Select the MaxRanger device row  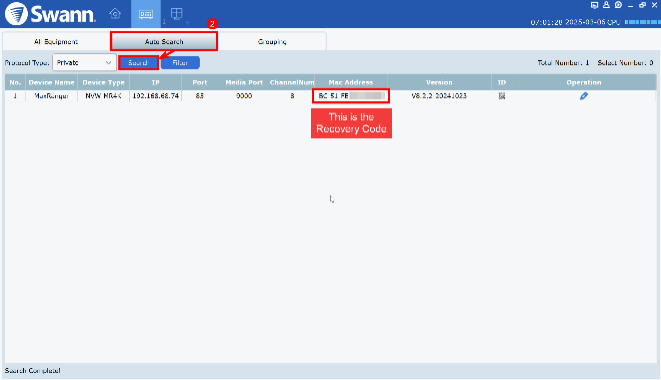tap(330, 96)
